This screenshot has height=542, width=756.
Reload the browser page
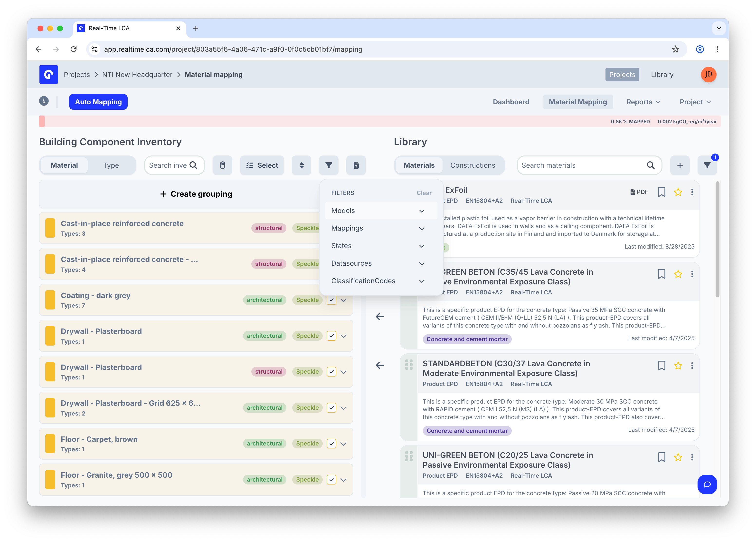point(74,49)
